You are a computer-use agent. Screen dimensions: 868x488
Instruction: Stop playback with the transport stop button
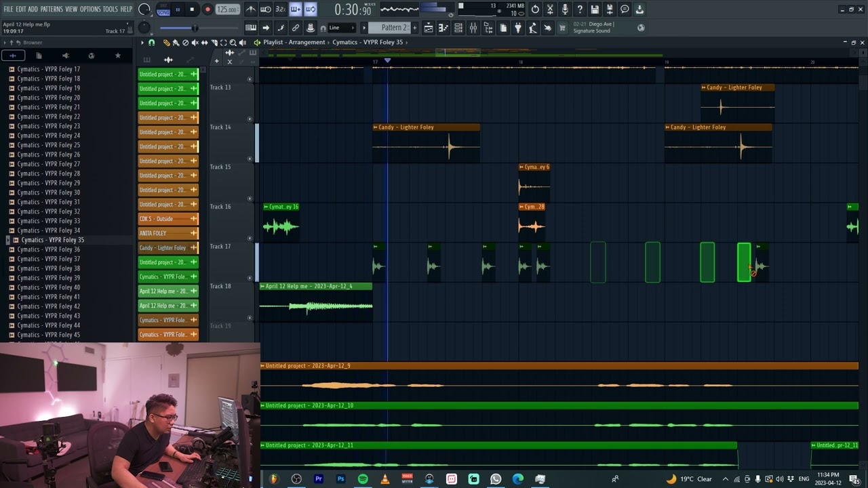pyautogui.click(x=192, y=9)
